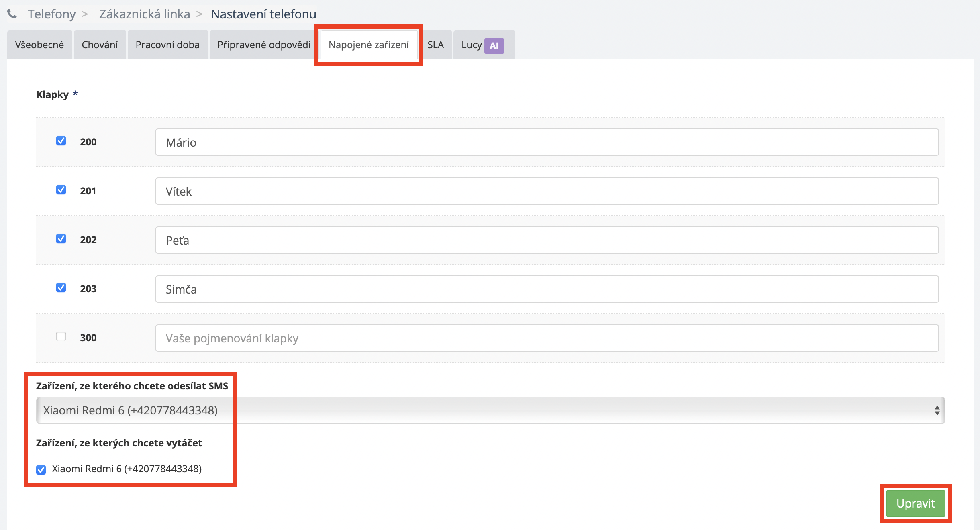
Task: Go to Telefony breadcrumb link
Action: click(x=51, y=14)
